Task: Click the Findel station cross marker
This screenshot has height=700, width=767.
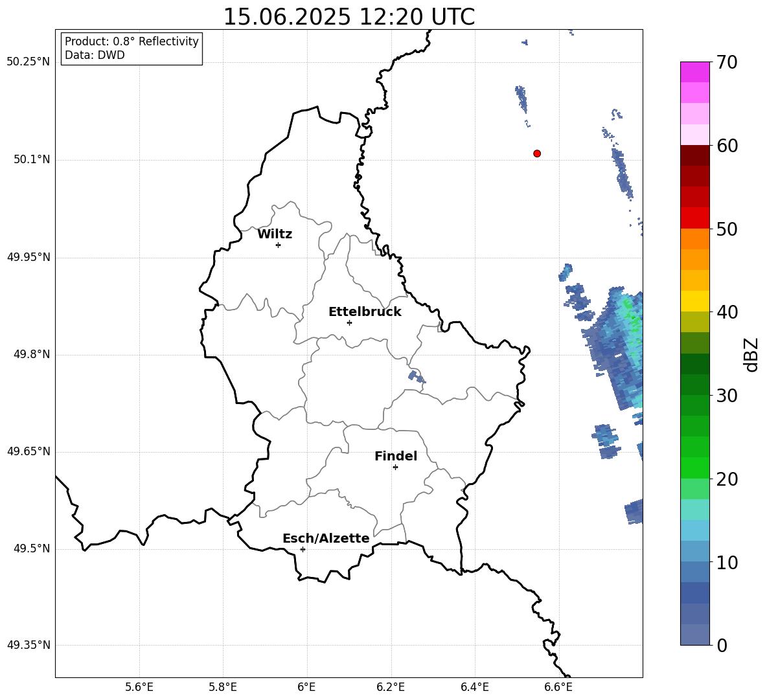Action: [395, 468]
